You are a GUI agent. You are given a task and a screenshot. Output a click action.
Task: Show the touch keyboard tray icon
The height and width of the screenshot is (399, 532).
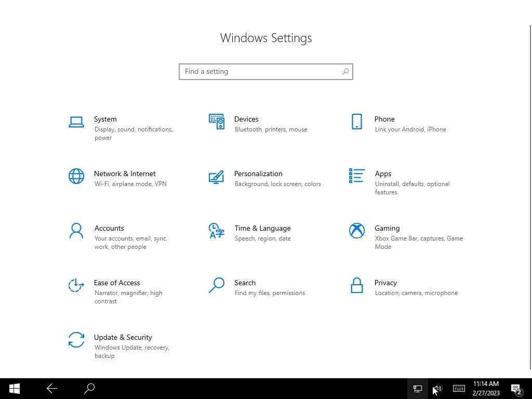(x=459, y=389)
